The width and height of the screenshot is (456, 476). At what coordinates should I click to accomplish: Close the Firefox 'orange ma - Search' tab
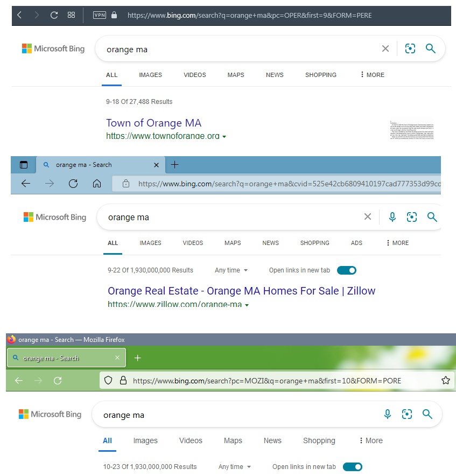tap(117, 358)
